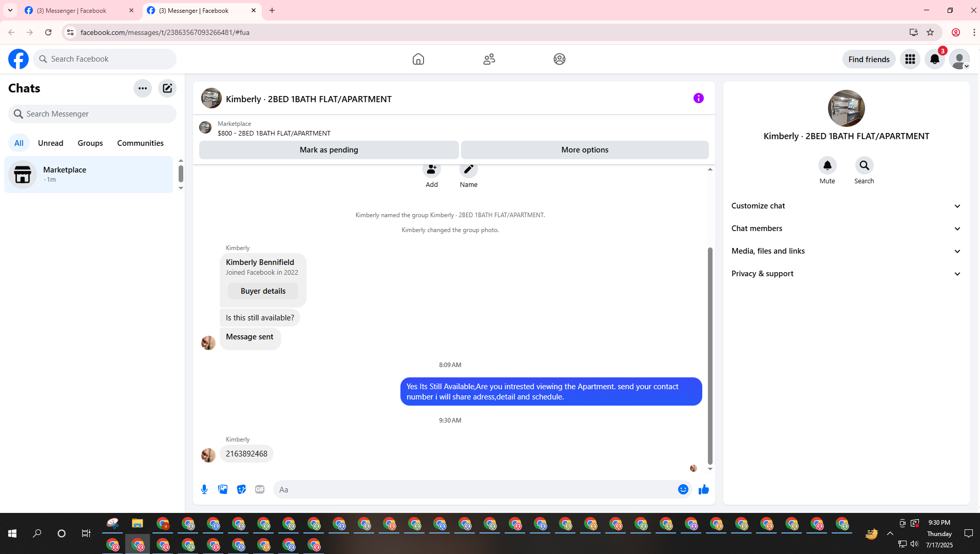This screenshot has width=980, height=554.
Task: Open the Groups icon in top navigation
Action: point(560,59)
